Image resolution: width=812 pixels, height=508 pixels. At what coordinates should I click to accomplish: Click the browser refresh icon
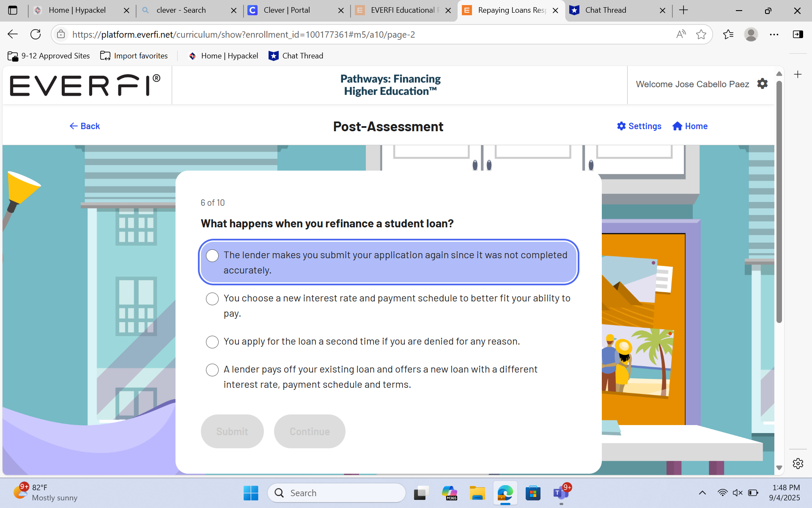[x=36, y=34]
